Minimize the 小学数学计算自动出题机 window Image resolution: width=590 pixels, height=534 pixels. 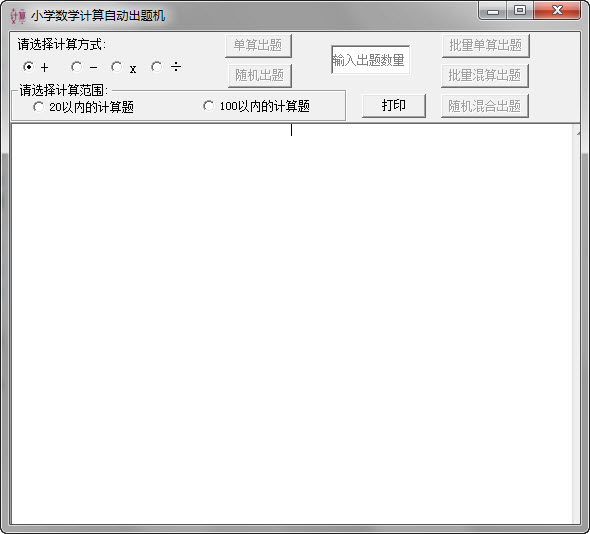pyautogui.click(x=493, y=11)
